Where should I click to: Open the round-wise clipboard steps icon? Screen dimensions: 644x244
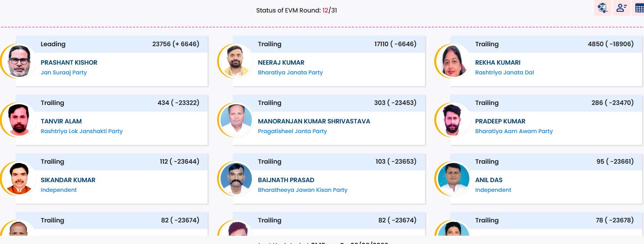pyautogui.click(x=603, y=8)
